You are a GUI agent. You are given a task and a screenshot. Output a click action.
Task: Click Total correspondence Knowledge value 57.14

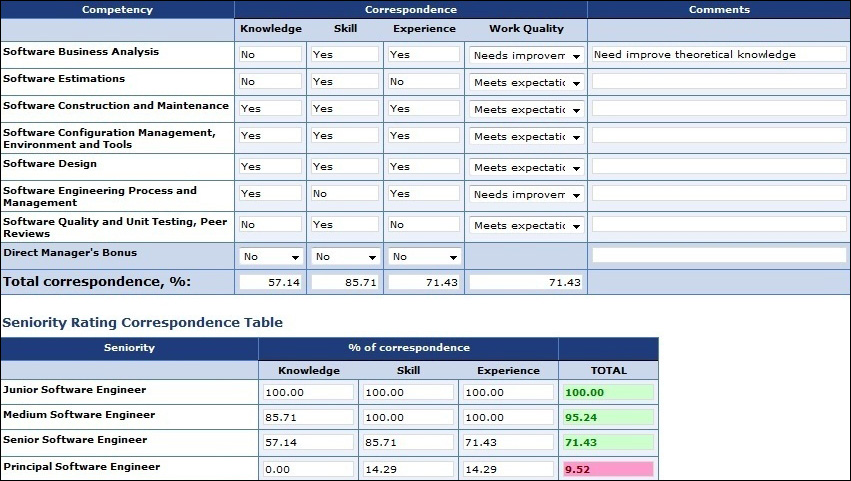[x=270, y=282]
